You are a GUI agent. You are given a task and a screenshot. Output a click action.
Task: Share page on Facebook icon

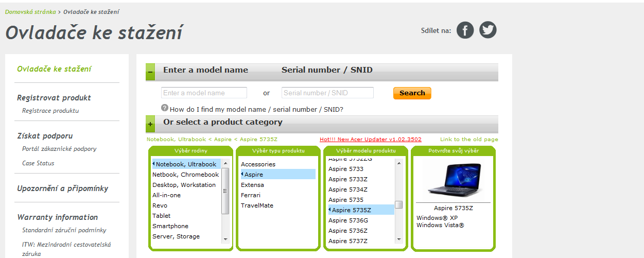pos(465,30)
